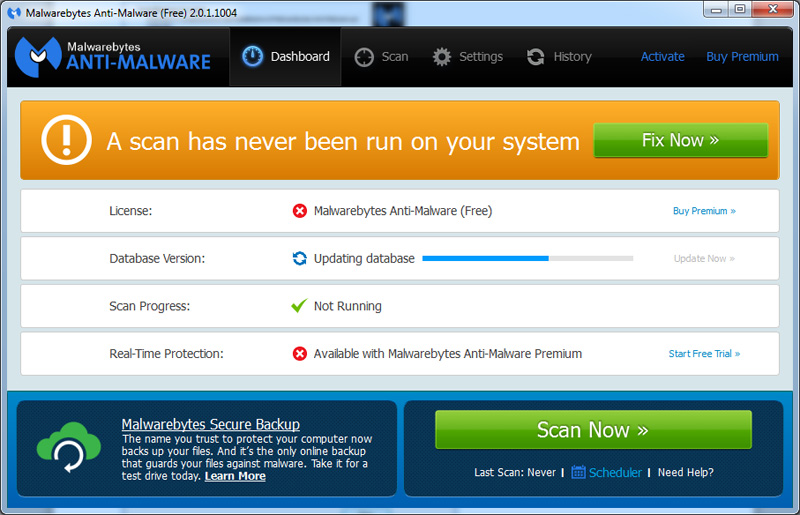Click the Dashboard gauge icon
800x515 pixels.
click(x=252, y=56)
